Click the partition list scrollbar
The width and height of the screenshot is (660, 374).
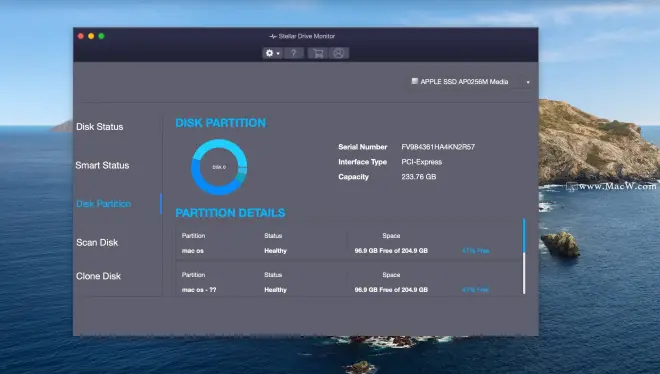point(524,256)
